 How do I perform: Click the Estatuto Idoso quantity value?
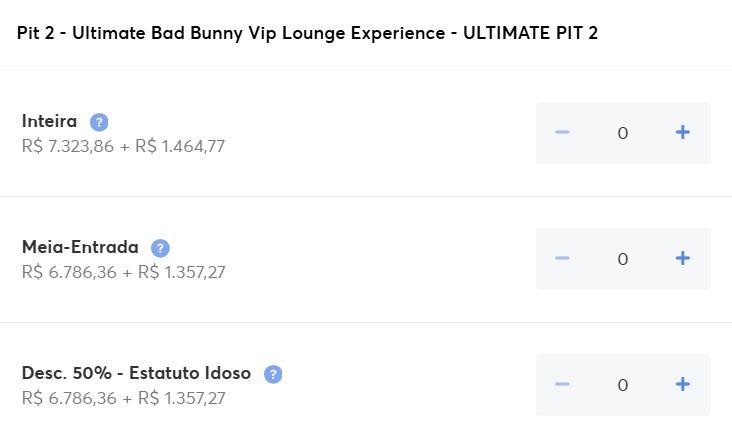(x=623, y=385)
